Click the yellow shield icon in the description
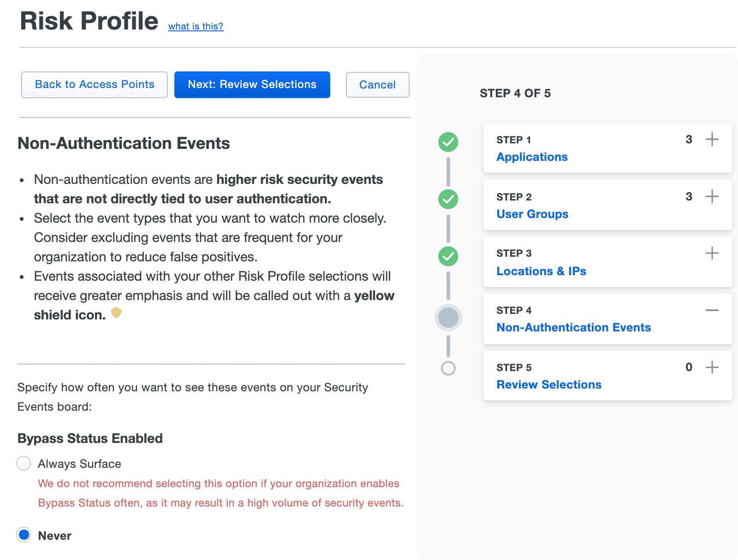738x560 pixels. click(x=117, y=313)
